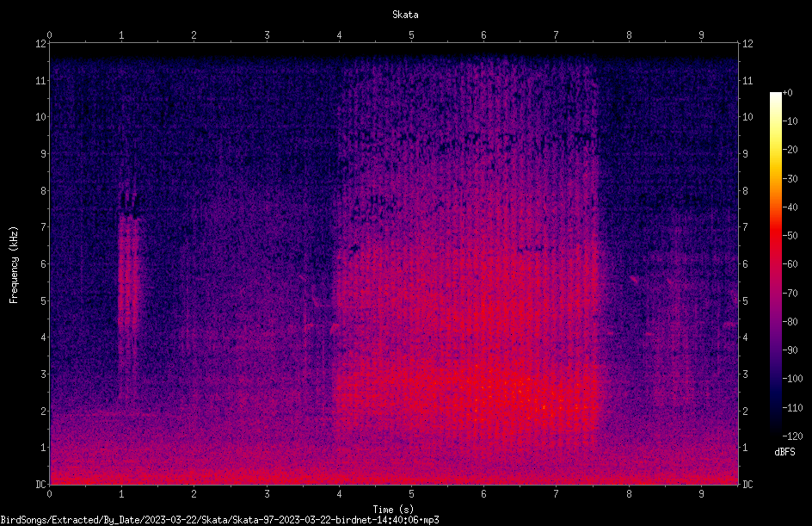The width and height of the screenshot is (812, 526).
Task: Select the 1 second mark on top axis
Action: [121, 35]
